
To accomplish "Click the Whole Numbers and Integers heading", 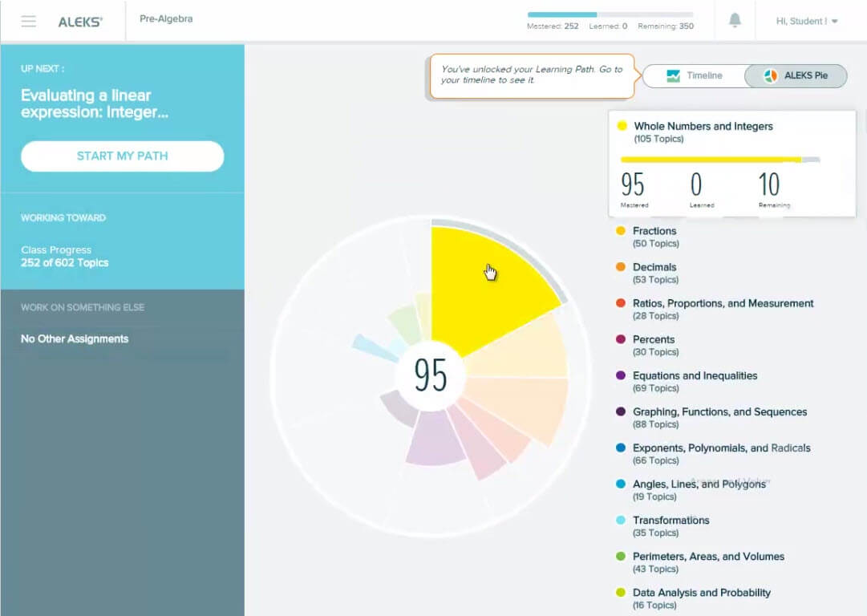I will 703,126.
